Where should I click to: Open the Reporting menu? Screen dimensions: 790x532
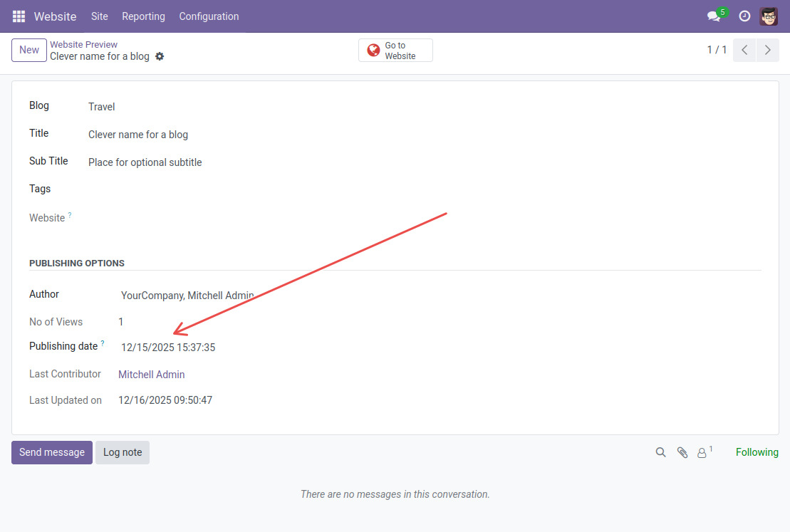point(143,16)
